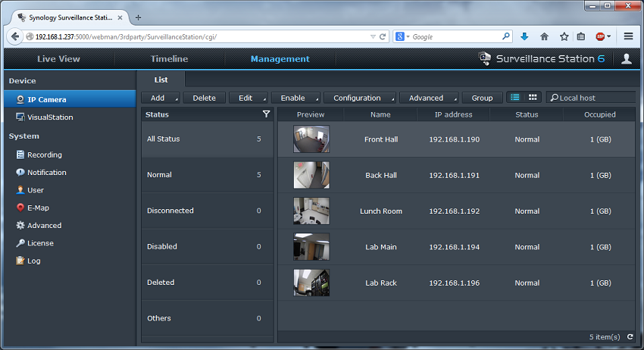Click the Lab Main preview thumbnail

(311, 247)
